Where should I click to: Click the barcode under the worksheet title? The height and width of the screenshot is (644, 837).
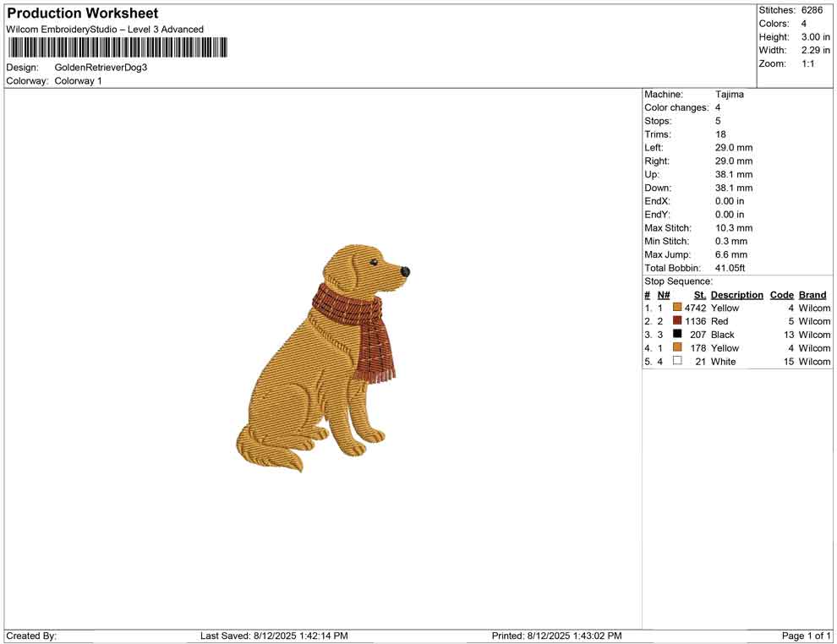[118, 47]
